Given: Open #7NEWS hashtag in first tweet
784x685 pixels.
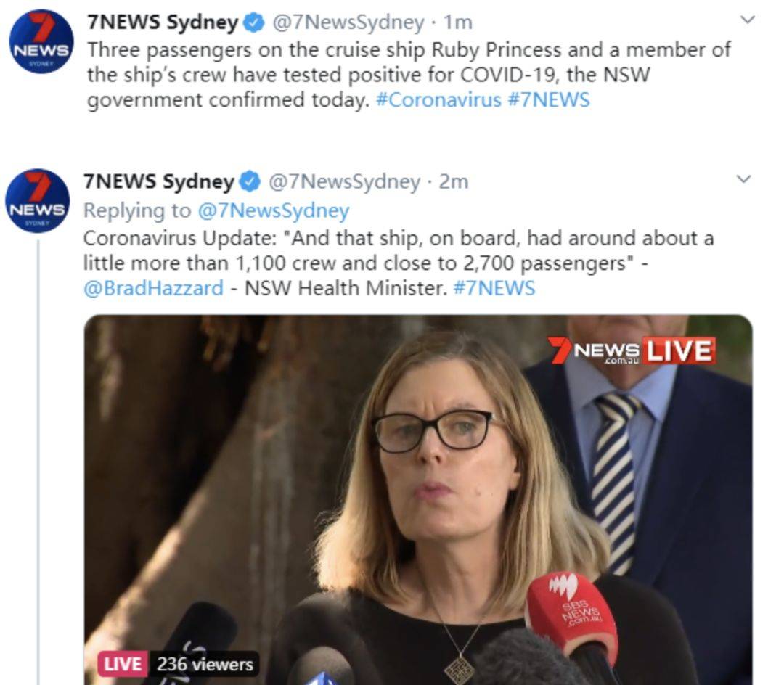Looking at the screenshot, I should 549,100.
